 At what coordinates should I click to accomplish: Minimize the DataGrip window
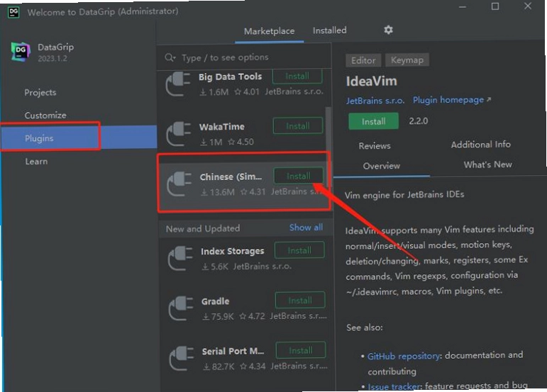point(463,6)
